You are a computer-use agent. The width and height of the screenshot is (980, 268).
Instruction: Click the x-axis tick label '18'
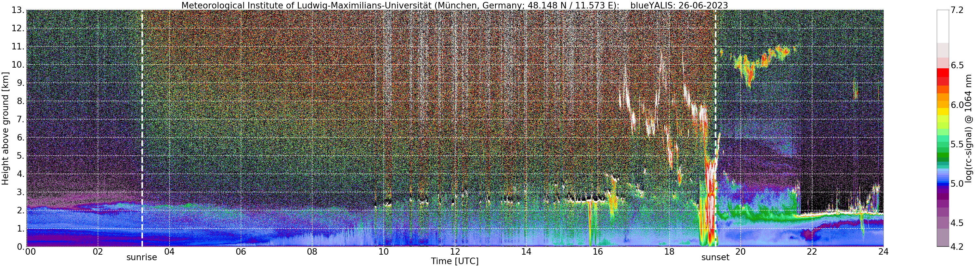(669, 252)
